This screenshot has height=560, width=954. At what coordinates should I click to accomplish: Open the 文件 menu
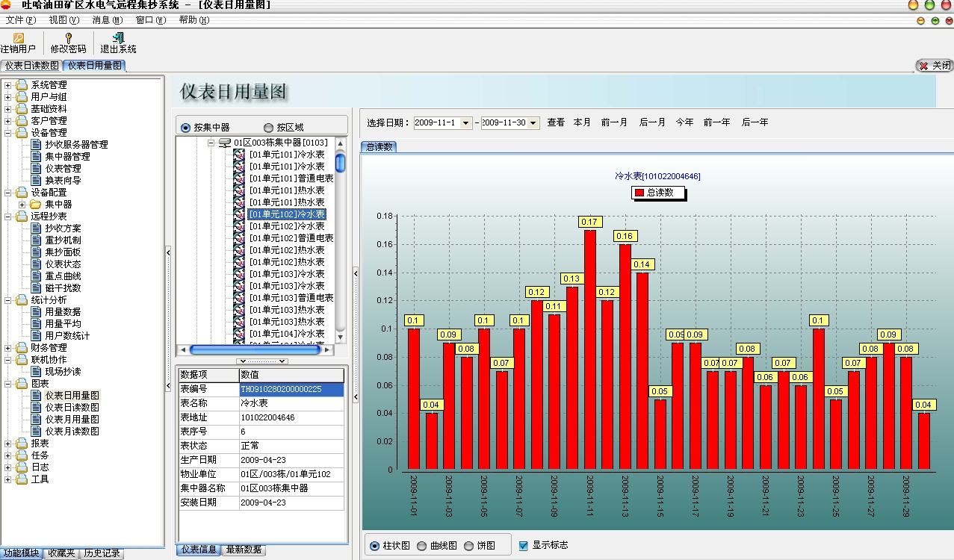20,20
